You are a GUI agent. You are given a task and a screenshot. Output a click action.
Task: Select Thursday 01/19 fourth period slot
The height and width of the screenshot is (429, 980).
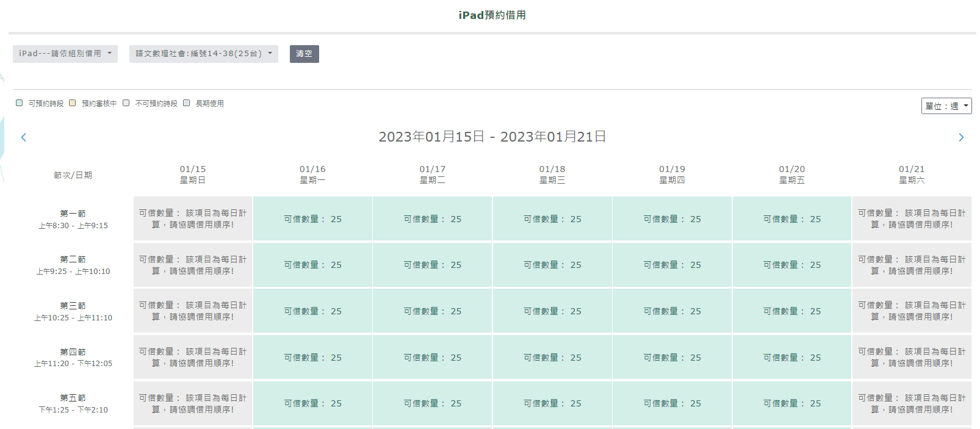pyautogui.click(x=672, y=358)
